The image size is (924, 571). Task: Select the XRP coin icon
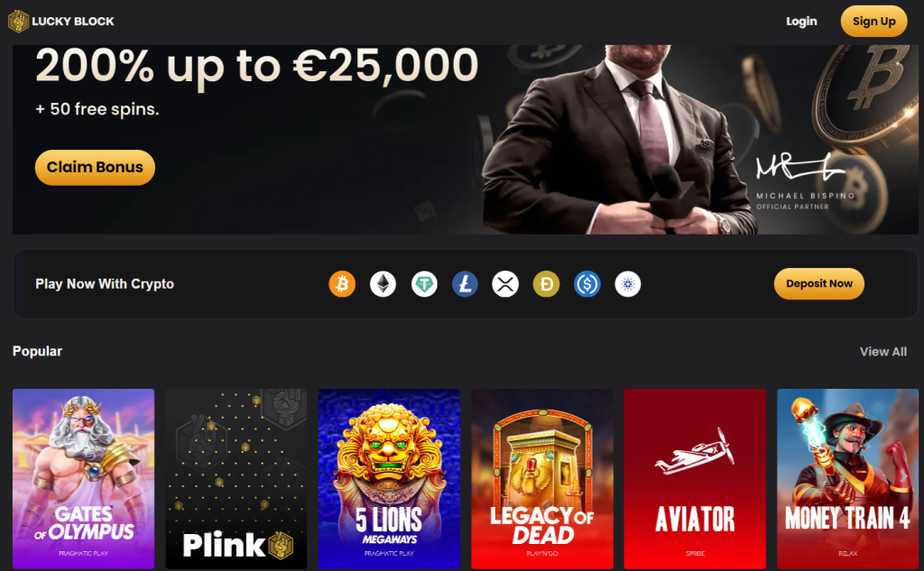505,284
